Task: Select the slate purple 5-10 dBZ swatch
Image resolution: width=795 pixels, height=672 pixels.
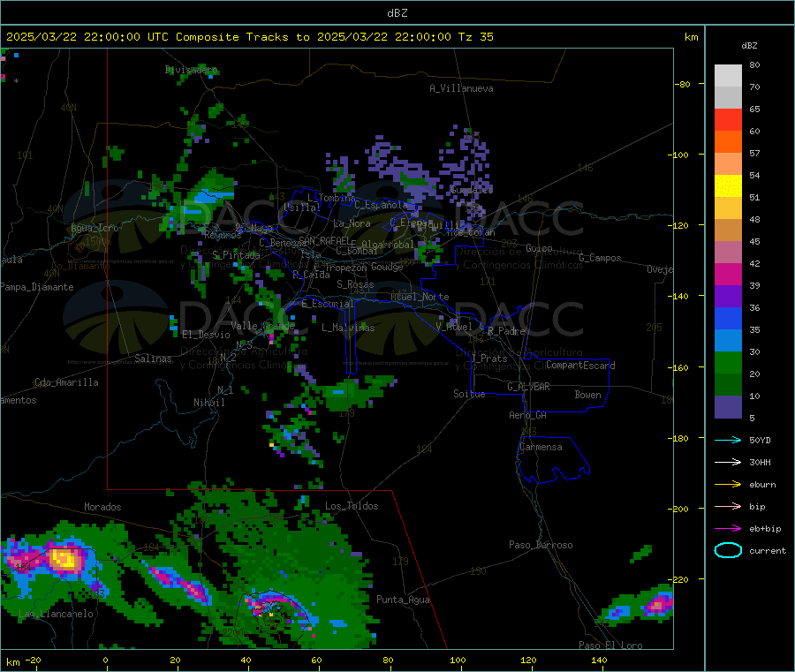Action: (728, 407)
